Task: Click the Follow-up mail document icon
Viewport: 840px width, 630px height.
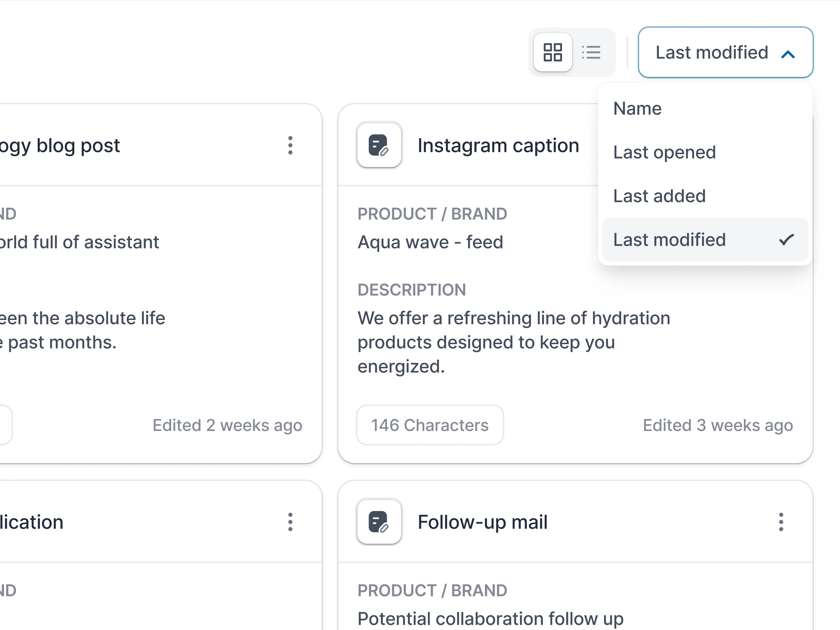Action: [x=379, y=522]
